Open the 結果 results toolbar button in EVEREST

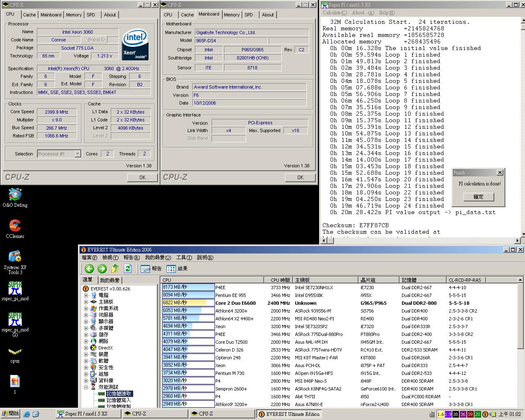click(x=177, y=269)
